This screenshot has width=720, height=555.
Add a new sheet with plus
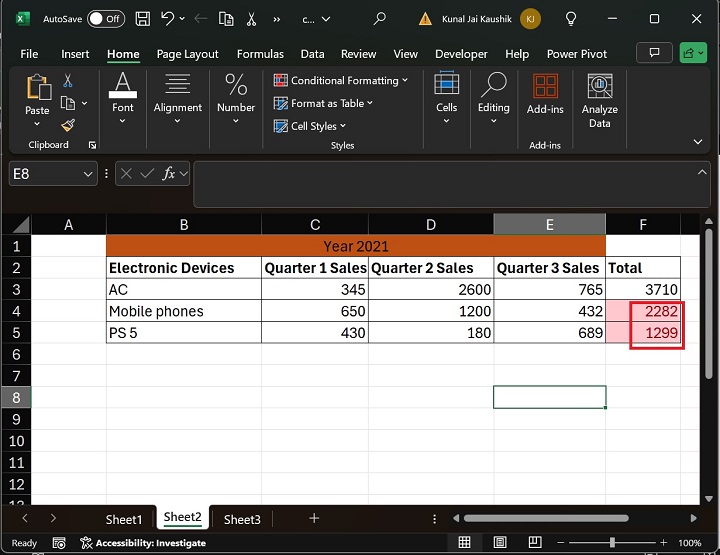tap(314, 518)
